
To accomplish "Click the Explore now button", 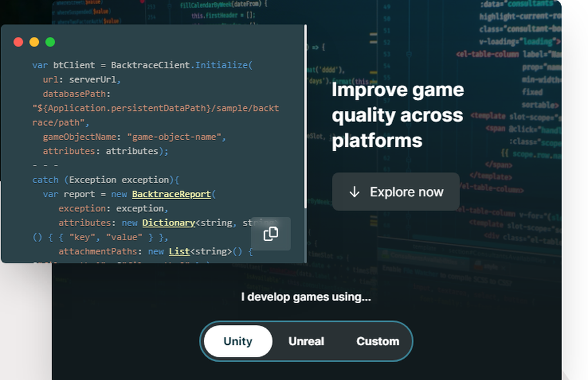I will (396, 192).
